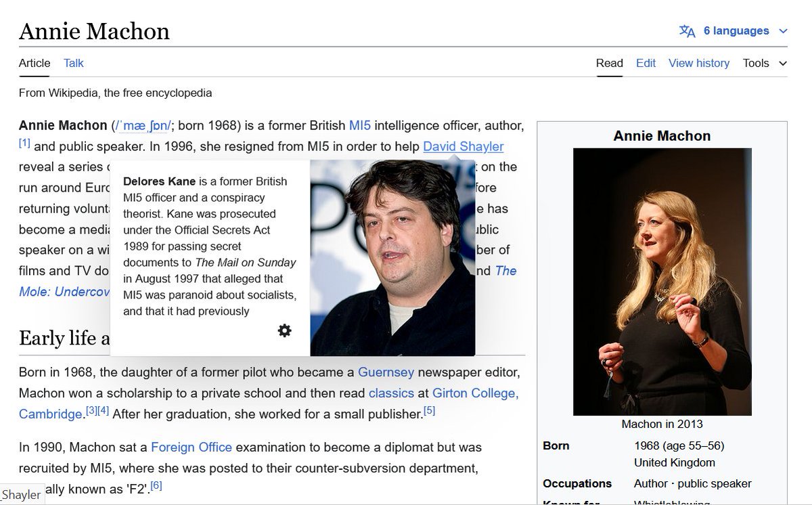
Task: Click 'United Kingdom' in the infobox
Action: click(675, 463)
